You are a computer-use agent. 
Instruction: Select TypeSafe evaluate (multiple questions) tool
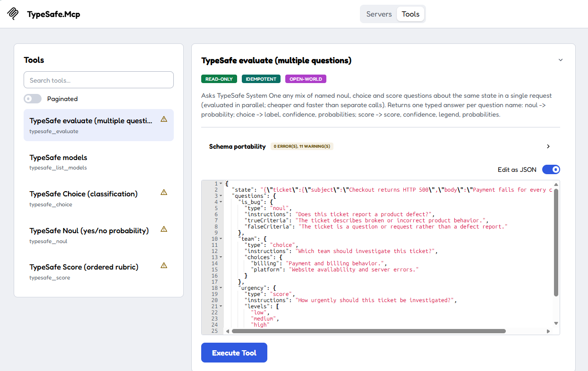[x=99, y=125]
